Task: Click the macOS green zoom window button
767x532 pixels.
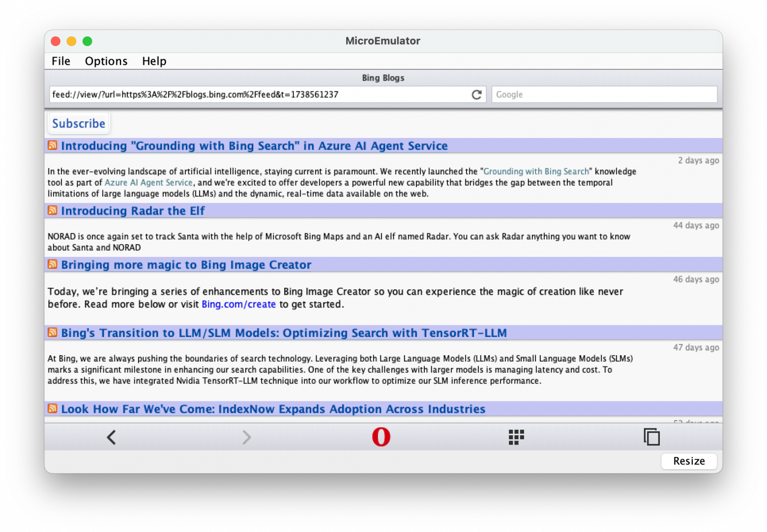Action: click(x=87, y=41)
